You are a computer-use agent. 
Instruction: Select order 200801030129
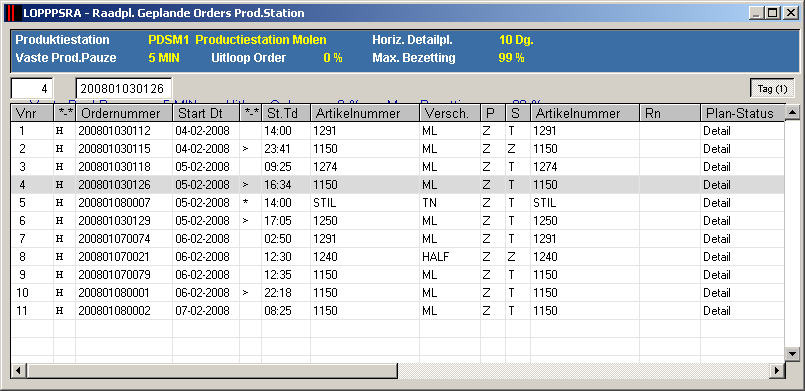[x=114, y=221]
